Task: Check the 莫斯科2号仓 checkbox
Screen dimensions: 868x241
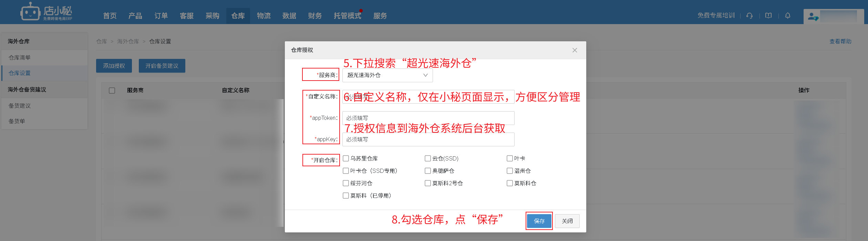Action: 428,183
